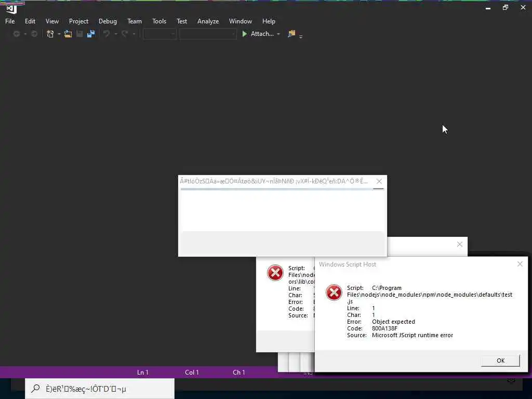This screenshot has width=532, height=399.
Task: Click OK in Windows Script Host dialog
Action: pyautogui.click(x=500, y=361)
